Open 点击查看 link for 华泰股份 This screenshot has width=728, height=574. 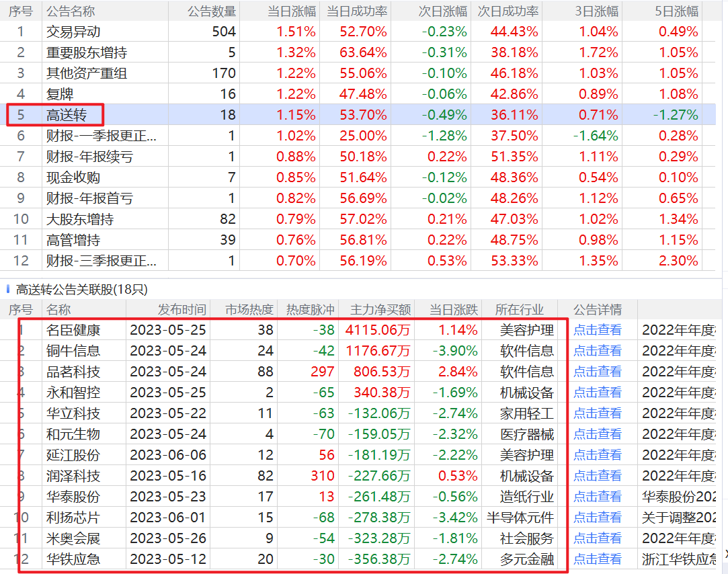tap(598, 497)
